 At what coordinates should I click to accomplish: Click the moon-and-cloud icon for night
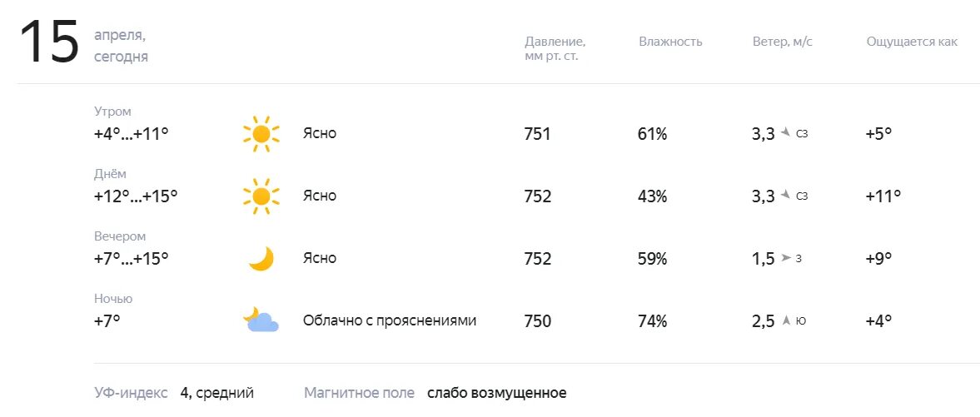261,320
